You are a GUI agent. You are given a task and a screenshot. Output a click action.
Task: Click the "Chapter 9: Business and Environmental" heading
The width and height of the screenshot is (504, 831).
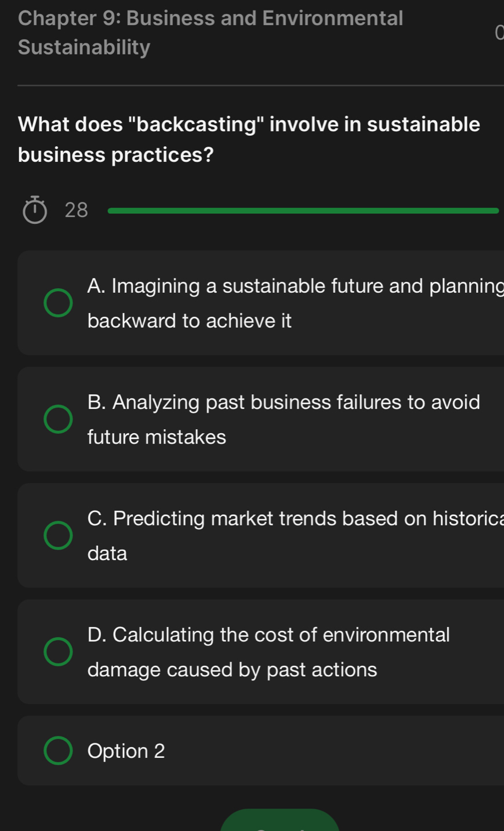[x=211, y=18]
